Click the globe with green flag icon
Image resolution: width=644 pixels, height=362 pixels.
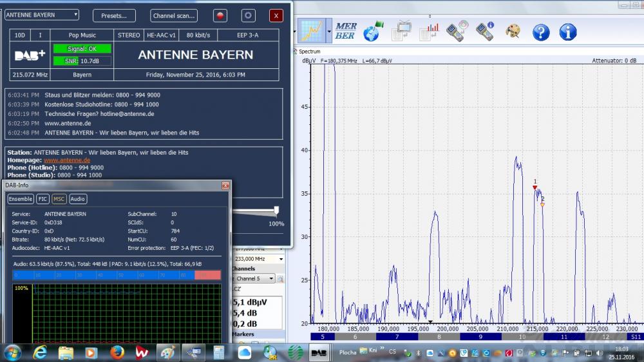[x=373, y=31]
